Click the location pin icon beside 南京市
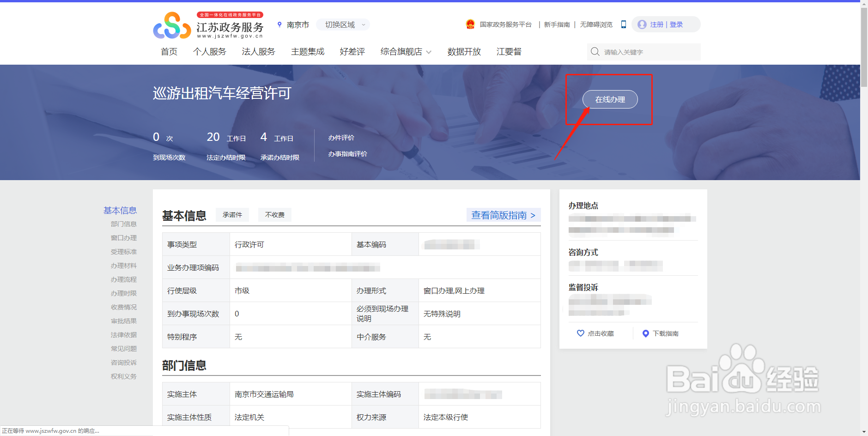This screenshot has height=436, width=868. (279, 24)
